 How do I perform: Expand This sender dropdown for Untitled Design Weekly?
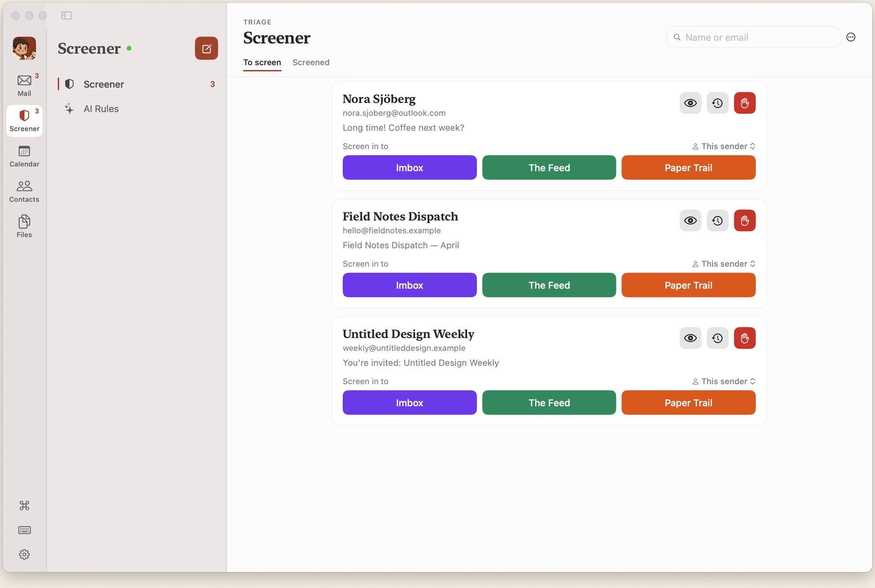pos(724,381)
